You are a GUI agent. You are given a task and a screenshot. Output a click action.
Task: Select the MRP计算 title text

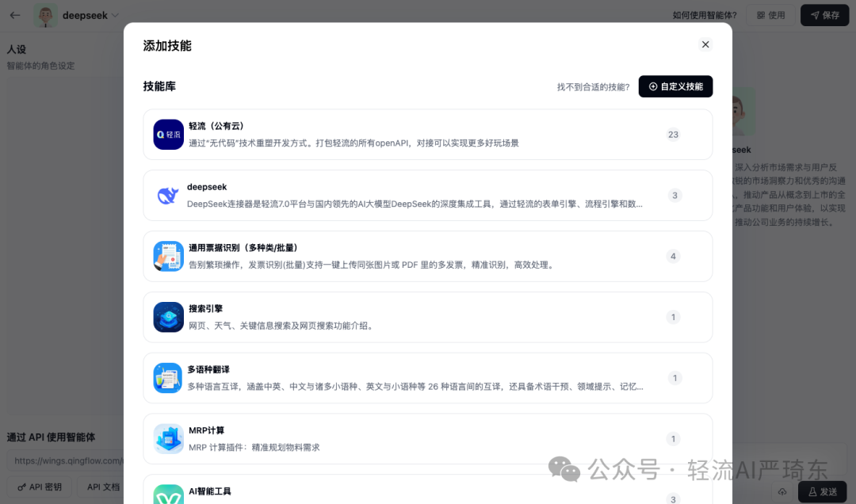(206, 430)
